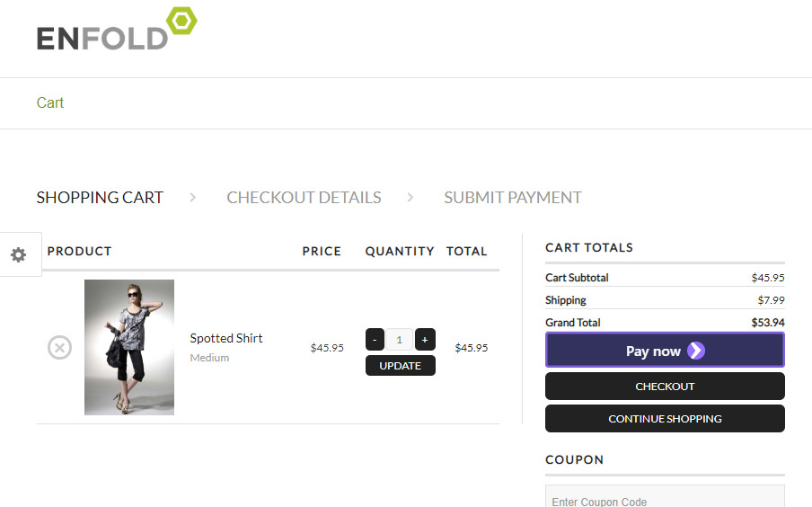This screenshot has height=507, width=812.
Task: Click the Pay now button
Action: 665,351
